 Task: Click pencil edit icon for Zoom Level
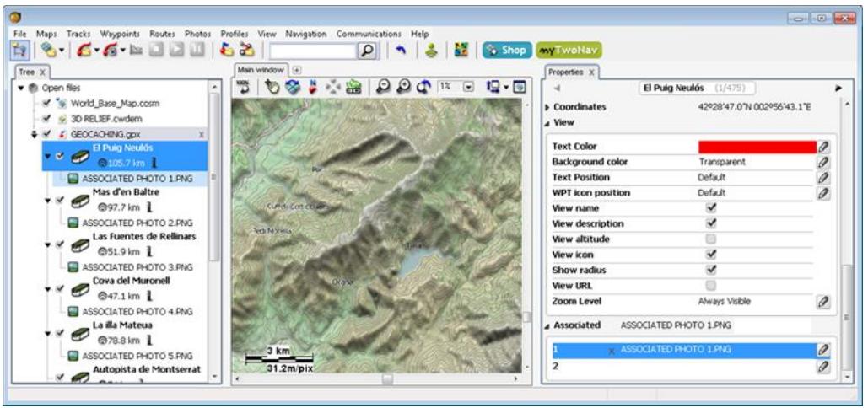(x=823, y=300)
